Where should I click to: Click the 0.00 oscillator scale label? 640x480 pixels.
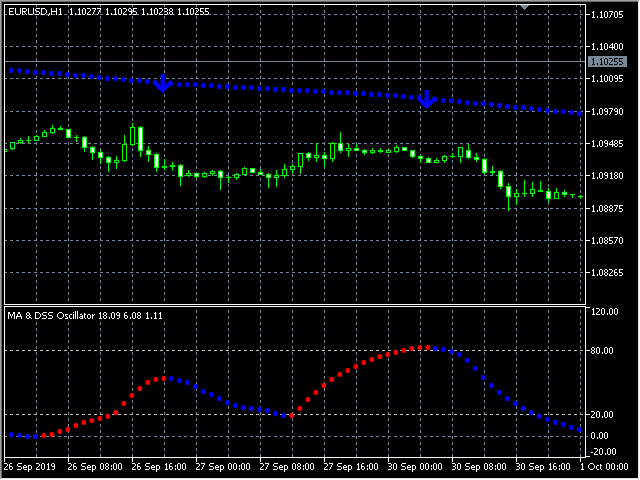[x=602, y=436]
